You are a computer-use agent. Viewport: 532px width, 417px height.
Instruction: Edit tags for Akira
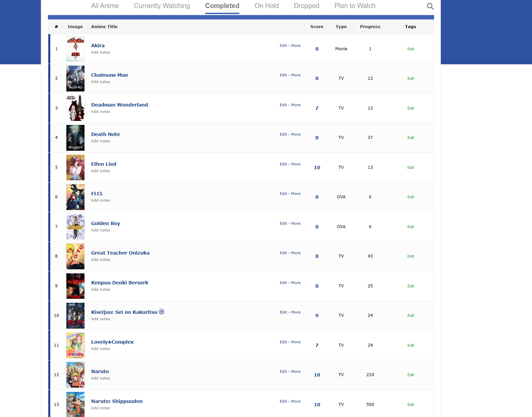click(x=411, y=49)
